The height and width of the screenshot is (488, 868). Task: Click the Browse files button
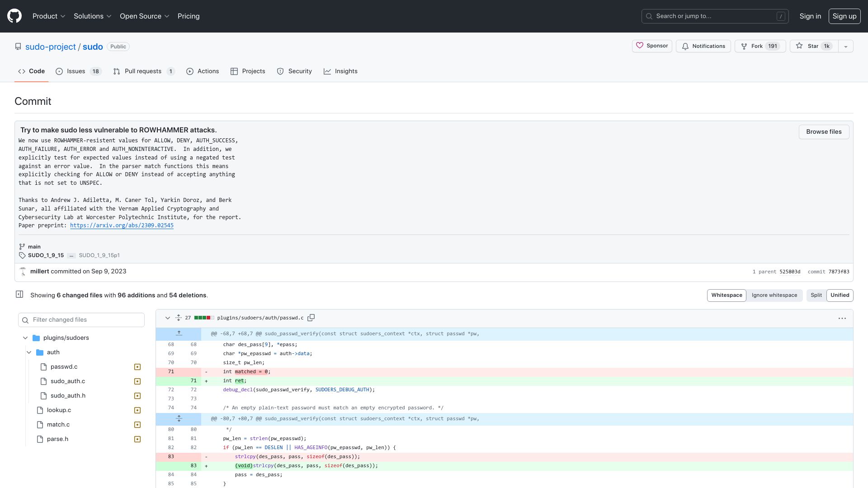(824, 132)
